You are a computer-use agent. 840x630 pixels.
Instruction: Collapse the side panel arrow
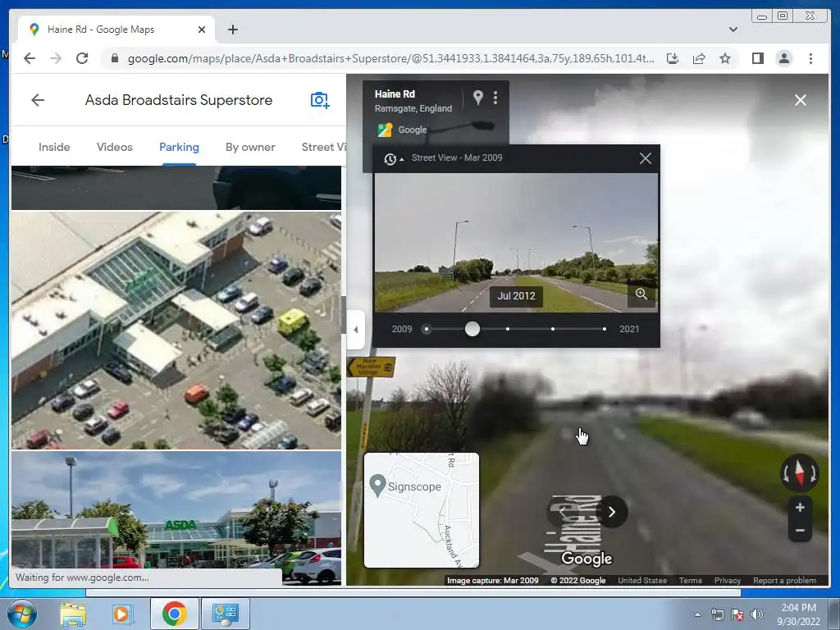pos(356,330)
